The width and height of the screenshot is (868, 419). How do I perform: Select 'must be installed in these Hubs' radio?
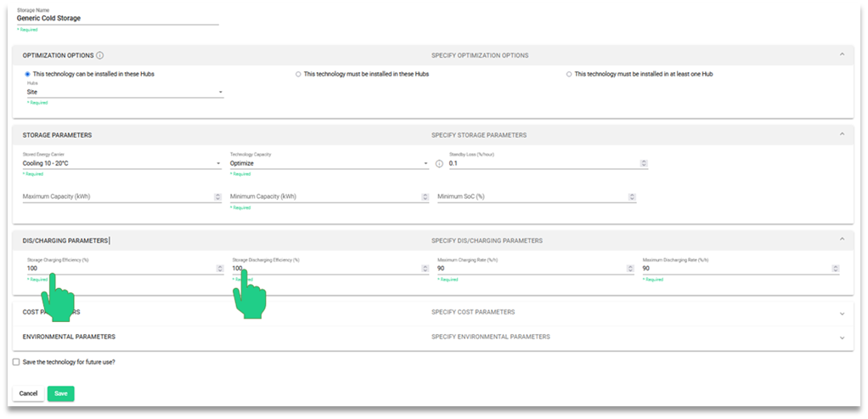pyautogui.click(x=298, y=74)
